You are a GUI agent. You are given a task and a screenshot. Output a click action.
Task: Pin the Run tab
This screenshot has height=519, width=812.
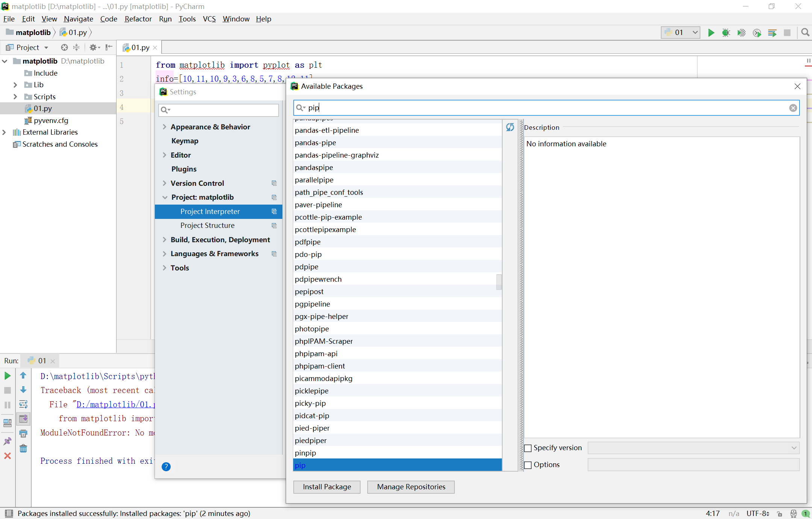pyautogui.click(x=7, y=441)
